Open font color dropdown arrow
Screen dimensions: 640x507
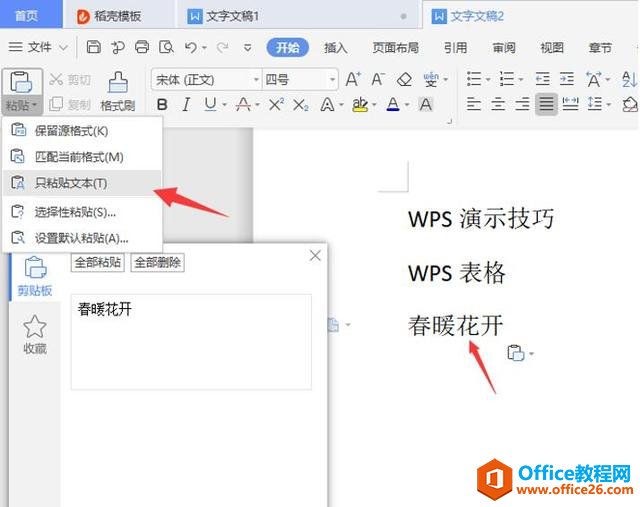point(407,105)
